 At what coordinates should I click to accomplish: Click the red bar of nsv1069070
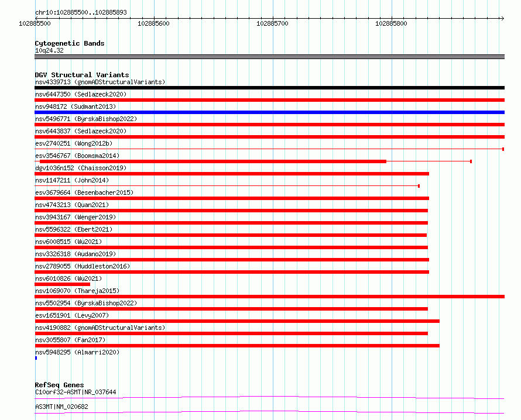[x=269, y=297]
